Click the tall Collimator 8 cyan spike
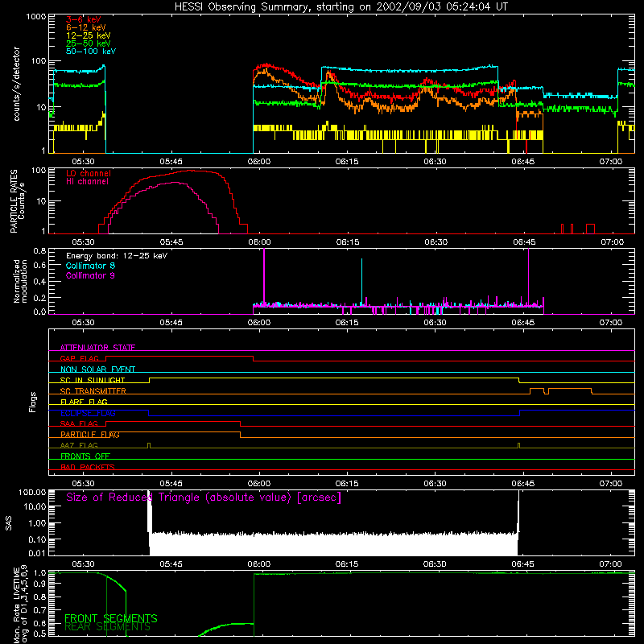 click(361, 281)
